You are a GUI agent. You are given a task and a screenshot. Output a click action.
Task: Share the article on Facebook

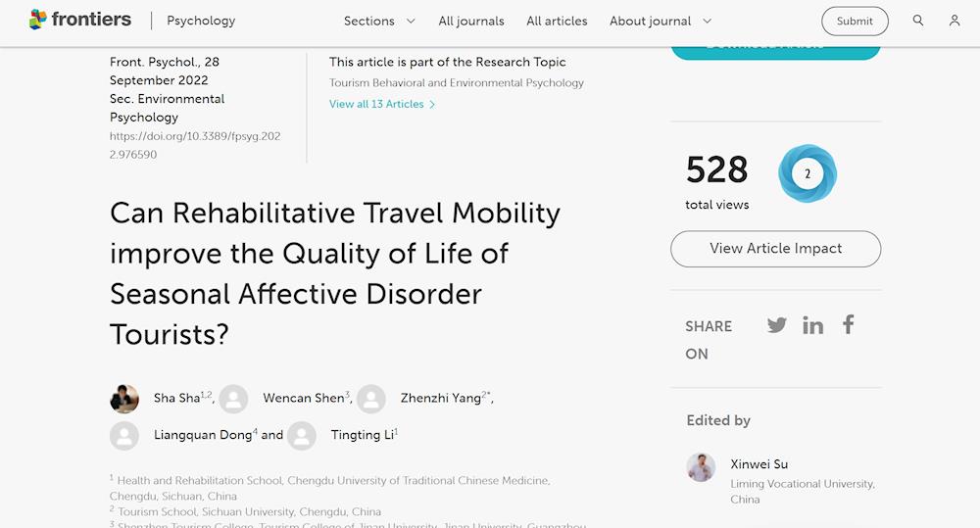click(849, 324)
